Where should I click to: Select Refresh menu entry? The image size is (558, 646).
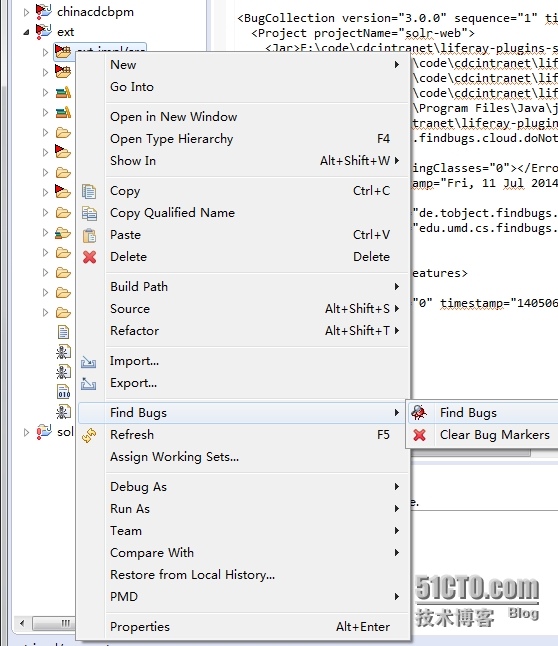pos(258,435)
